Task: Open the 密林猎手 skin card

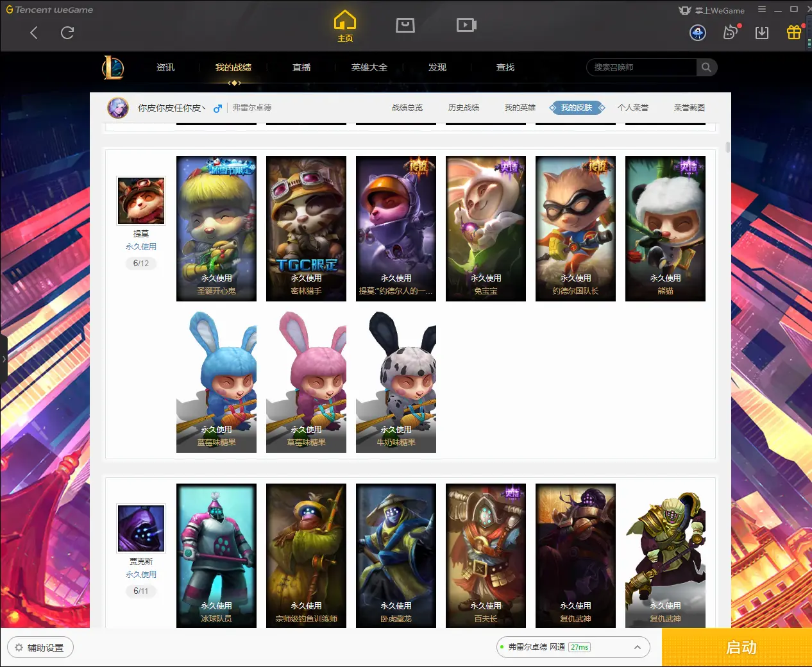Action: pos(306,228)
